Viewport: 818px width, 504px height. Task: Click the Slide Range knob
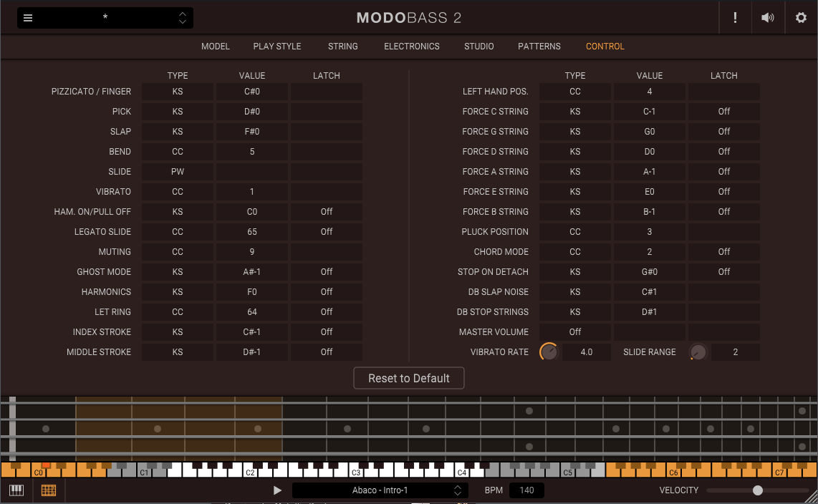[x=698, y=352]
